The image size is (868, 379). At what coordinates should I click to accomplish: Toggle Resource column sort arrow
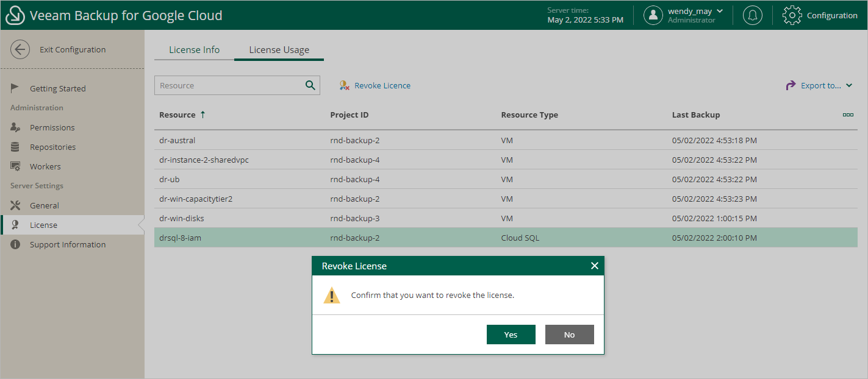(203, 115)
